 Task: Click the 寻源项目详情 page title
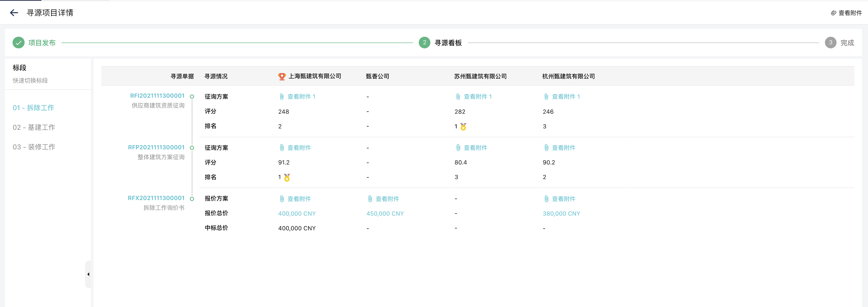point(50,13)
